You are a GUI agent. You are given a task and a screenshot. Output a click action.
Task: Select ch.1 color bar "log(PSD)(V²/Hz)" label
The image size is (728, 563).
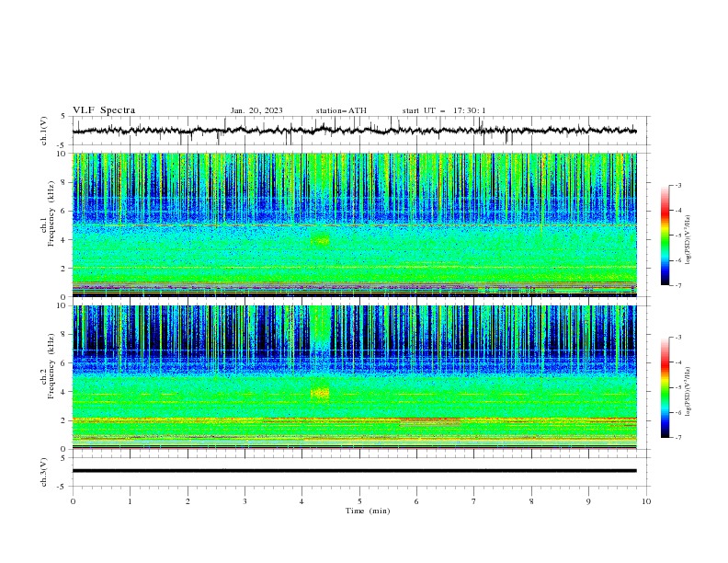click(688, 240)
